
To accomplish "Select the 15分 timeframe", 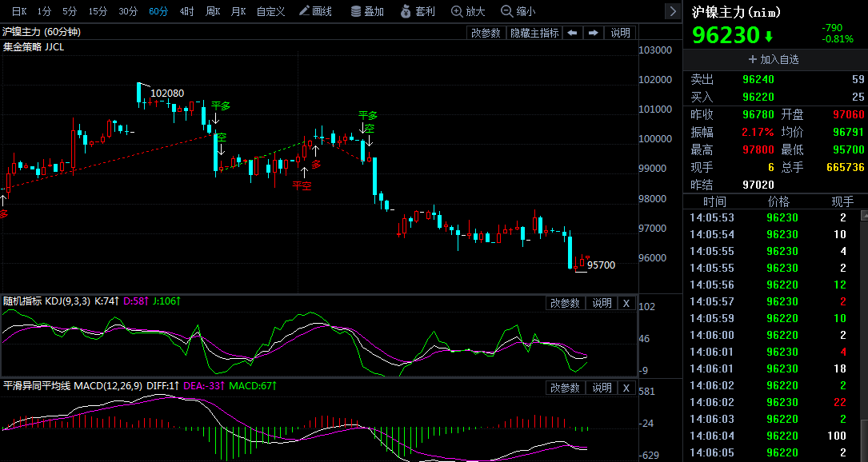I will [x=98, y=11].
